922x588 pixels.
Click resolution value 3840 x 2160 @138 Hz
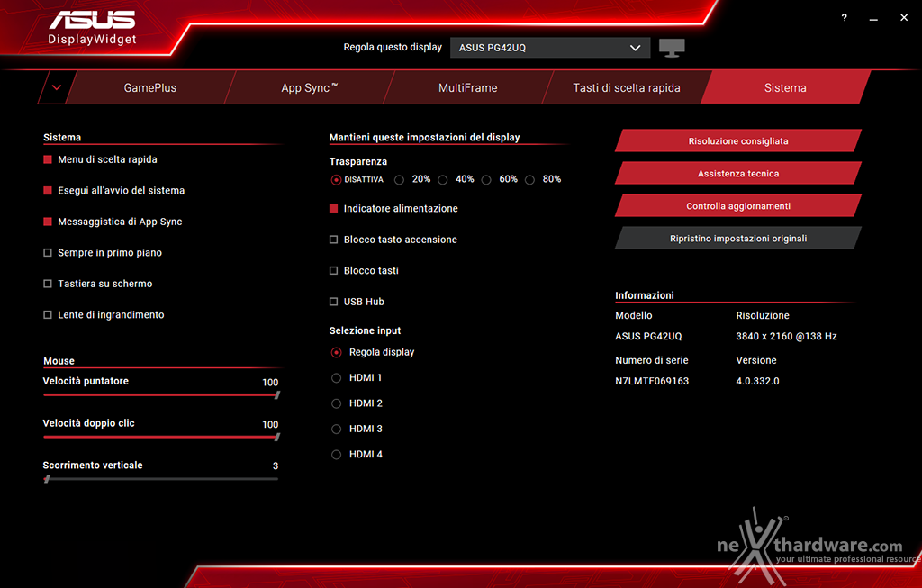(786, 337)
